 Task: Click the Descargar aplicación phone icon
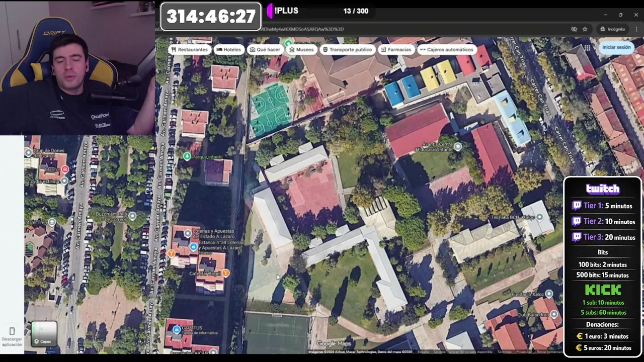[12, 331]
